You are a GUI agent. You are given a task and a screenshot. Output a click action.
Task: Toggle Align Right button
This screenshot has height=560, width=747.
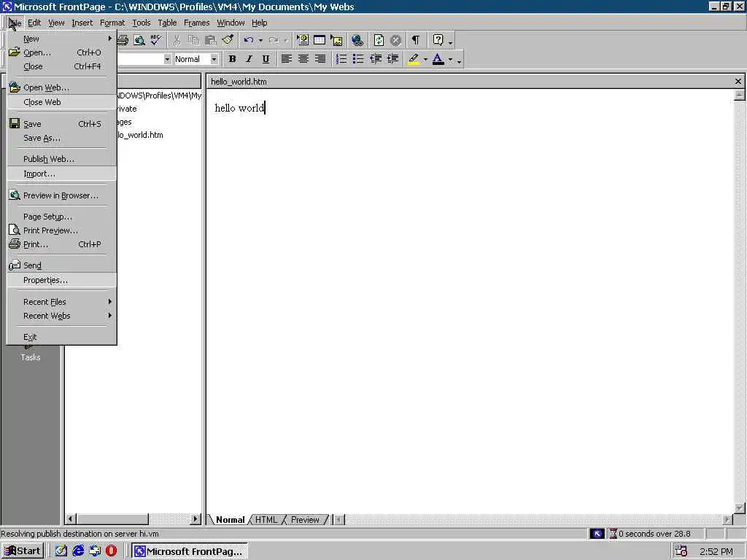coord(320,59)
